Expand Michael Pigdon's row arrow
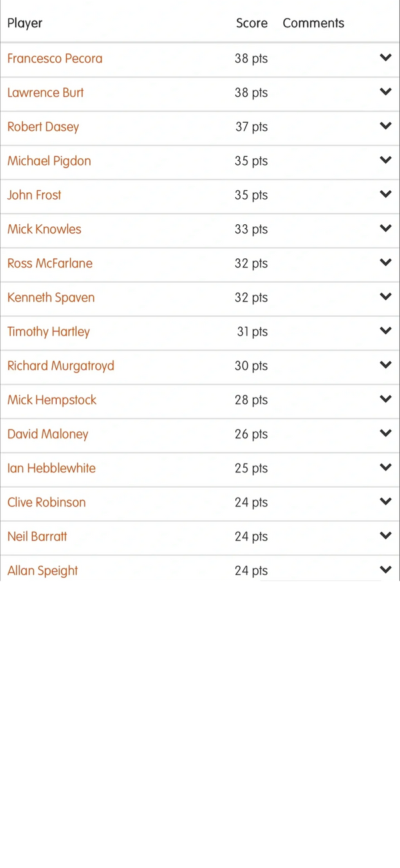 pos(385,160)
